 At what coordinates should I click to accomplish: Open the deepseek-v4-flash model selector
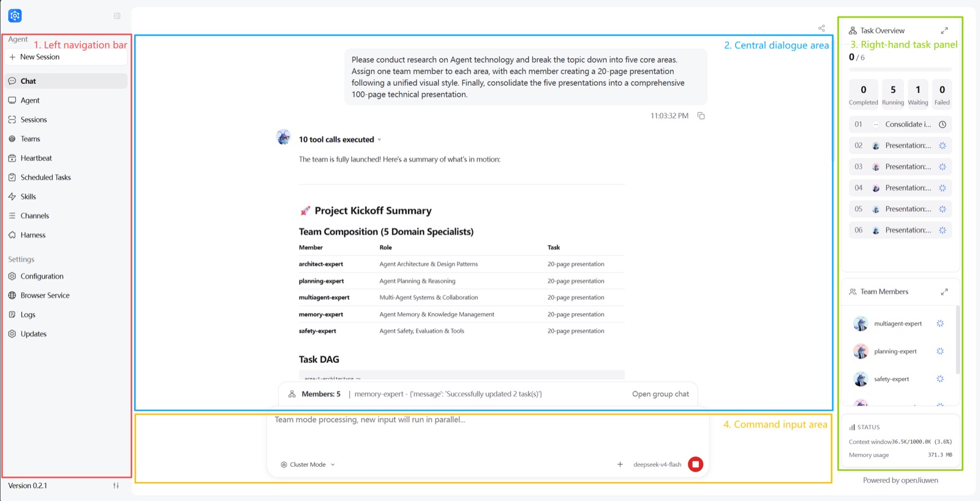657,465
